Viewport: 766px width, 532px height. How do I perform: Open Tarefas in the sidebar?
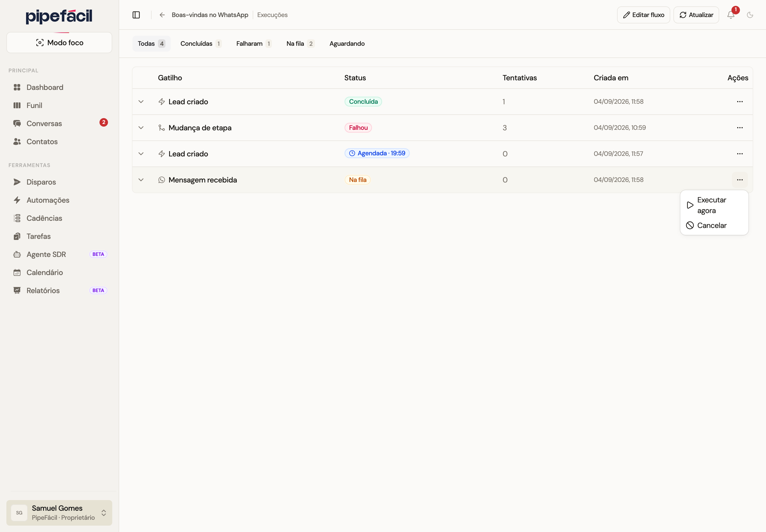[59, 236]
